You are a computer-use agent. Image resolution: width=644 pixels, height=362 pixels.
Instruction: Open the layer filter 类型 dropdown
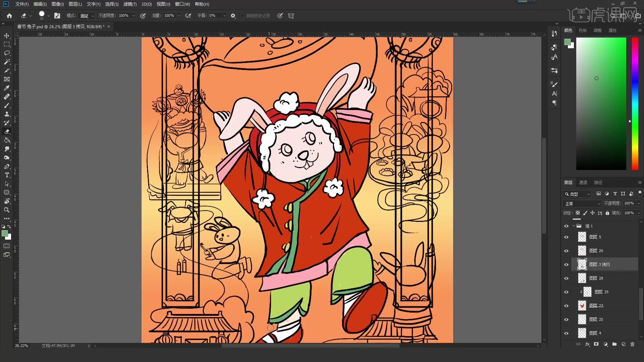click(x=577, y=194)
